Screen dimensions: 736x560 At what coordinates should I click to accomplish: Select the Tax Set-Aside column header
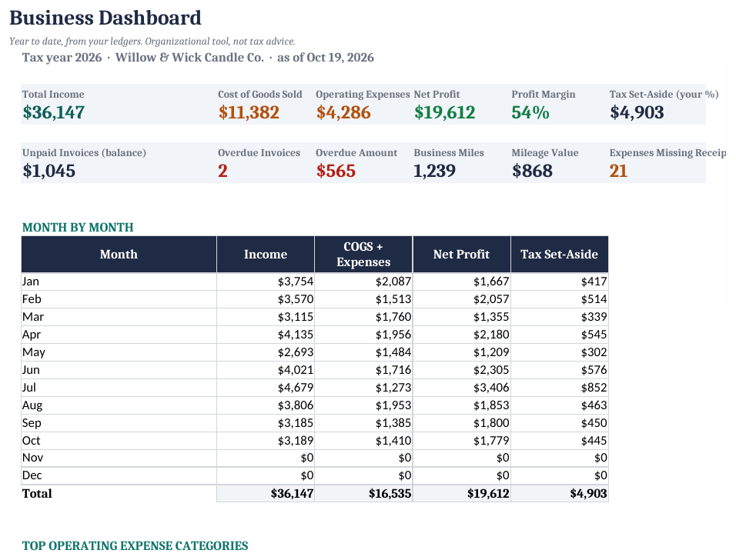(x=560, y=254)
